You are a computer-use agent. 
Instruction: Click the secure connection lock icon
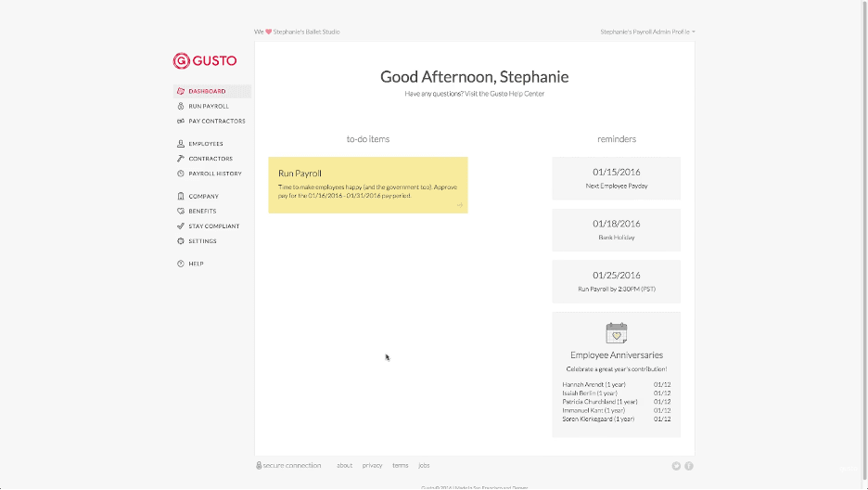[x=259, y=465]
